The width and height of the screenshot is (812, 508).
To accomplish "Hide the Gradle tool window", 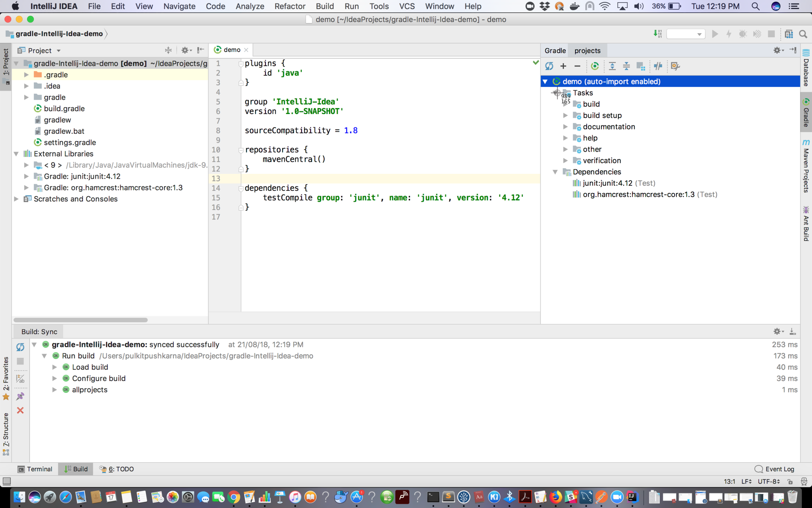I will tap(793, 50).
